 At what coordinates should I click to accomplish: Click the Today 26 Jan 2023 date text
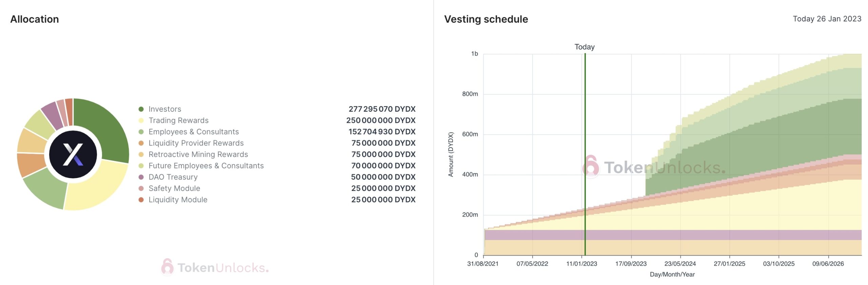coord(827,19)
